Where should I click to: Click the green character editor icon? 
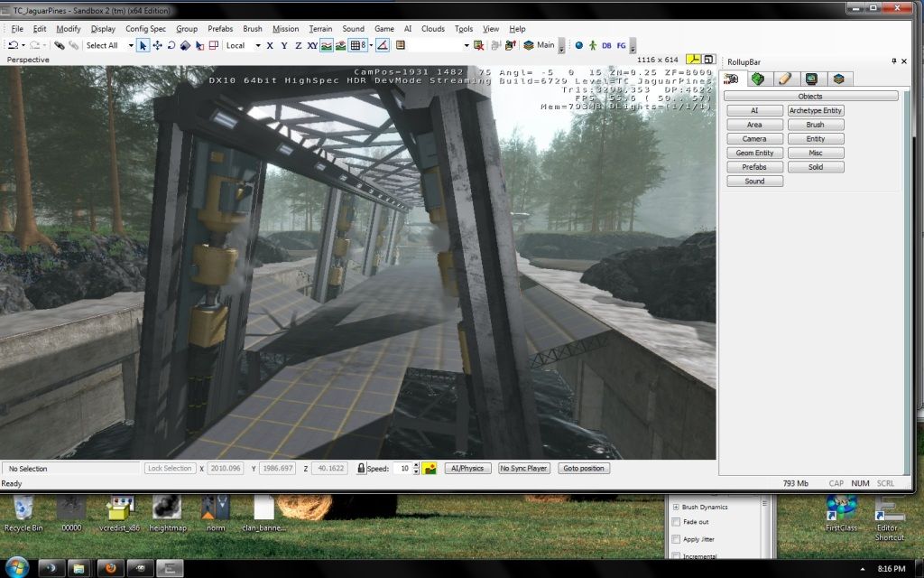tap(592, 45)
